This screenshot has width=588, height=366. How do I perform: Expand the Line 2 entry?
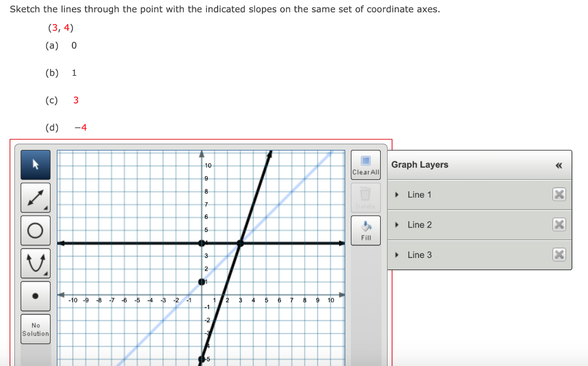point(396,225)
